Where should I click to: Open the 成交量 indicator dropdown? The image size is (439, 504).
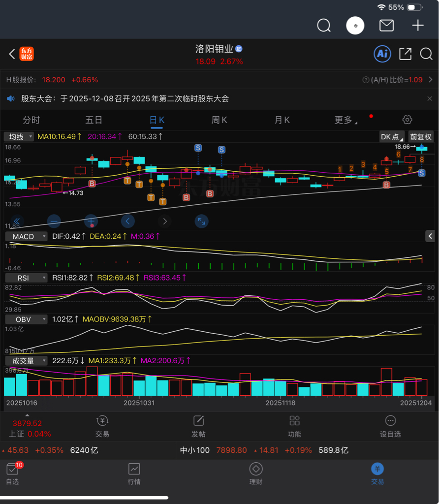pyautogui.click(x=27, y=361)
